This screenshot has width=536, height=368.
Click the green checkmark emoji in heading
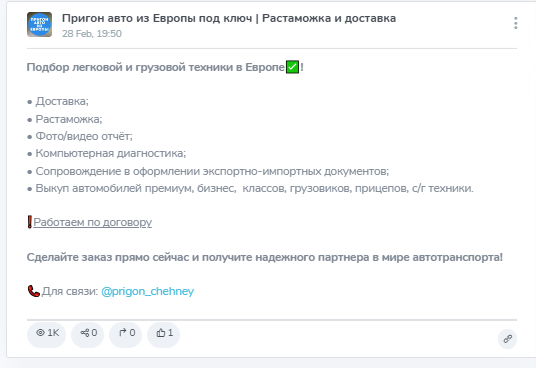[292, 67]
